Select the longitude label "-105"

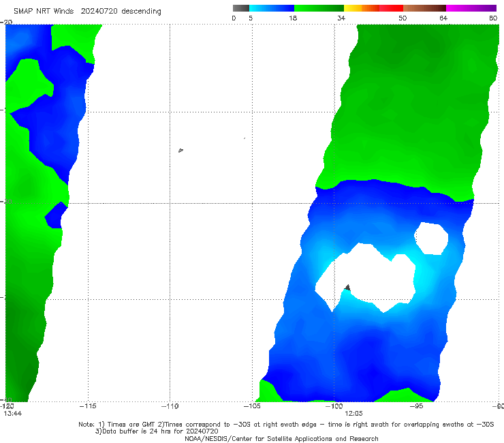pos(252,406)
